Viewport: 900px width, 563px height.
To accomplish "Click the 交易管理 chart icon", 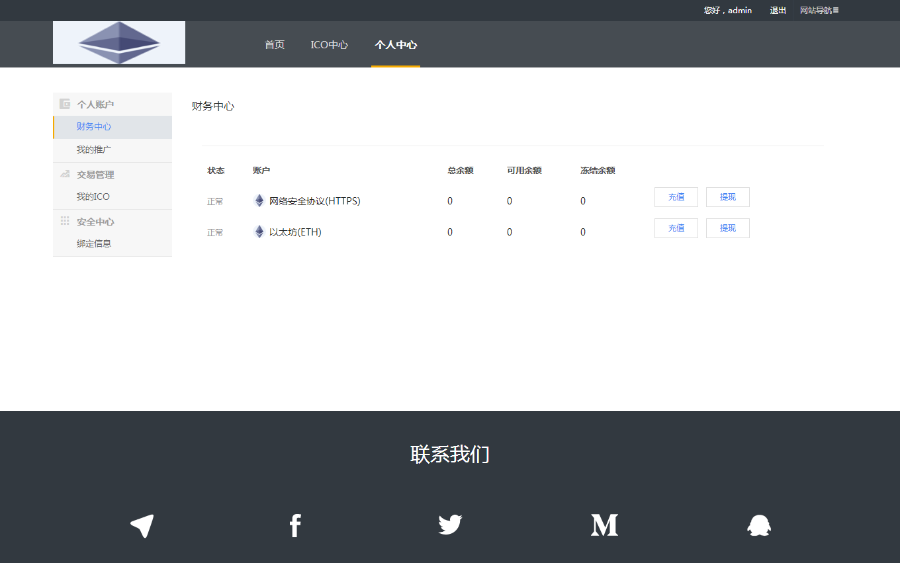I will coord(65,174).
